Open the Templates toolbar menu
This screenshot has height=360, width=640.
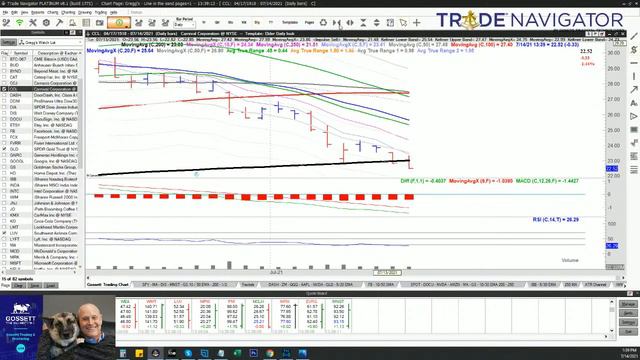(290, 22)
